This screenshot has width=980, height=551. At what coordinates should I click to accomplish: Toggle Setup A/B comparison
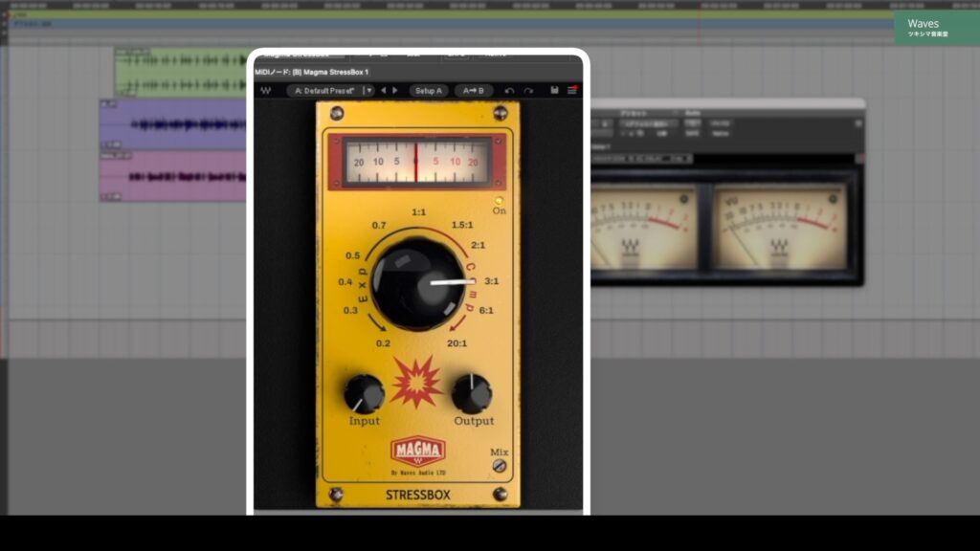pyautogui.click(x=428, y=91)
